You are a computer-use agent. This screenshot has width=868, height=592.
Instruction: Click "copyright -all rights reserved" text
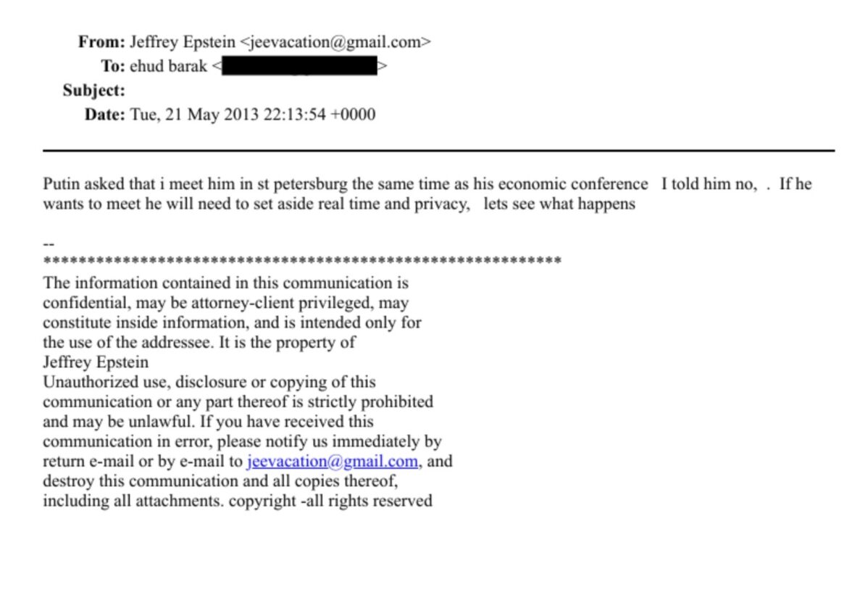click(x=330, y=501)
